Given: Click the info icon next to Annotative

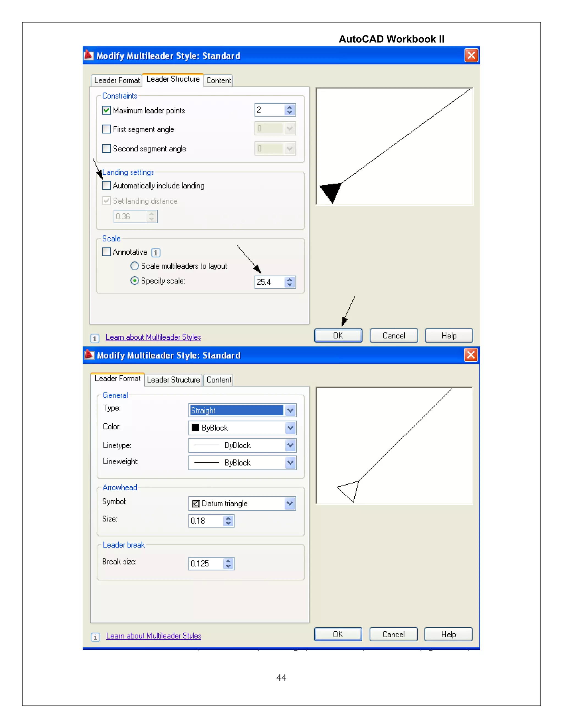Looking at the screenshot, I should 156,252.
